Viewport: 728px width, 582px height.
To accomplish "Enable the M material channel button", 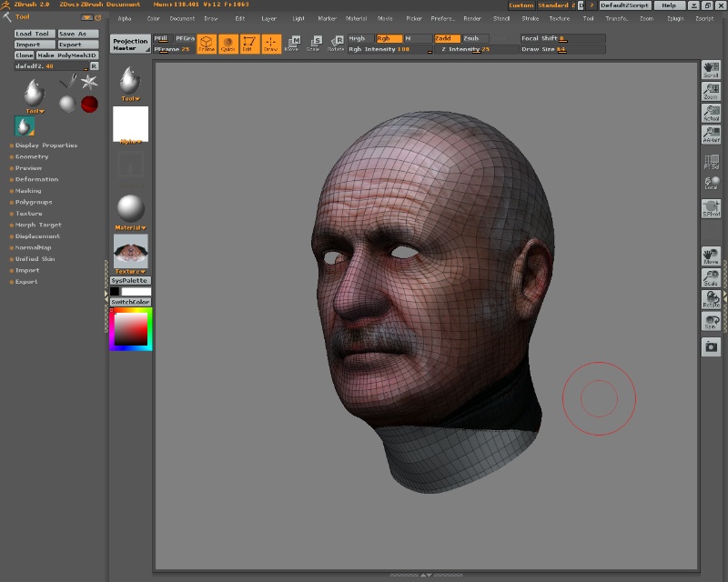I will point(418,38).
